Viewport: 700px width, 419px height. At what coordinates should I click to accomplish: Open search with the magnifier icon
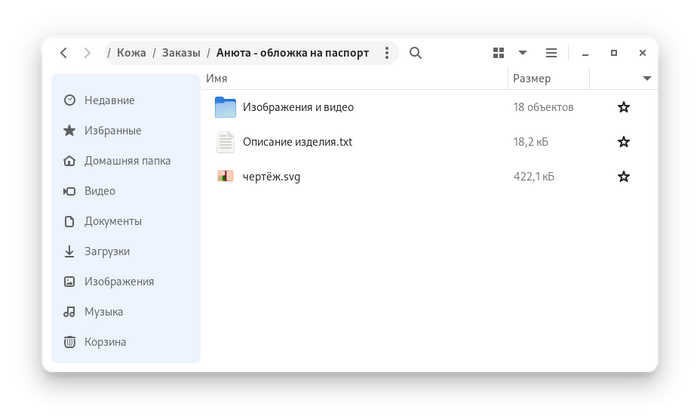[416, 53]
